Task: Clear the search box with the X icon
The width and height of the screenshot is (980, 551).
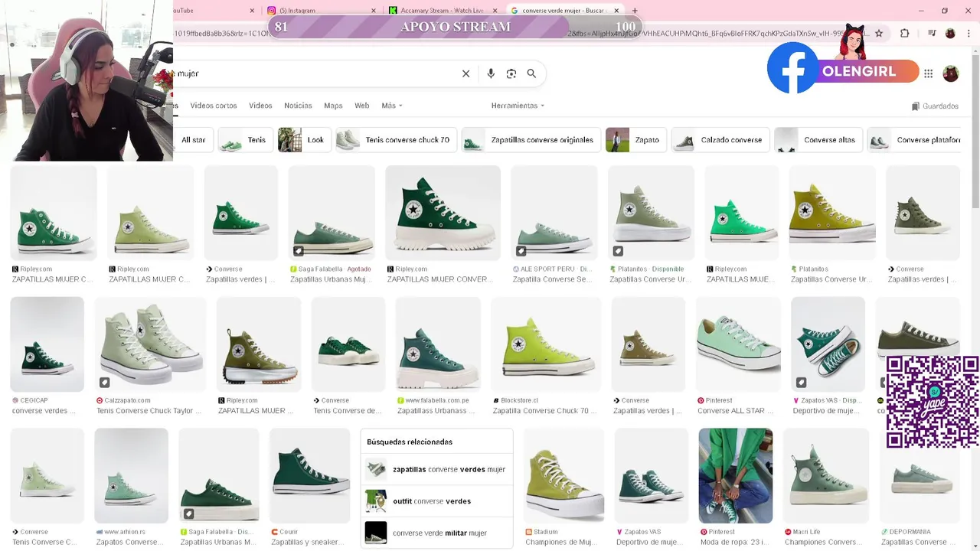Action: click(x=465, y=73)
